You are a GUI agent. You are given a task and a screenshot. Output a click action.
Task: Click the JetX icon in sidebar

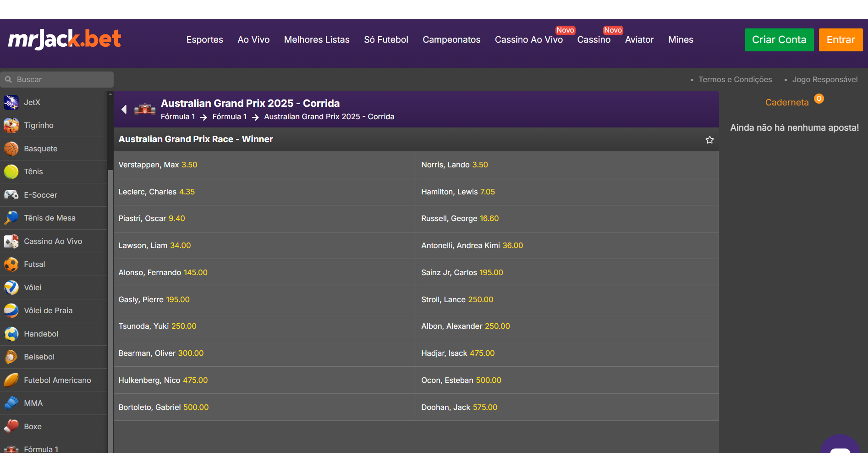tap(11, 102)
